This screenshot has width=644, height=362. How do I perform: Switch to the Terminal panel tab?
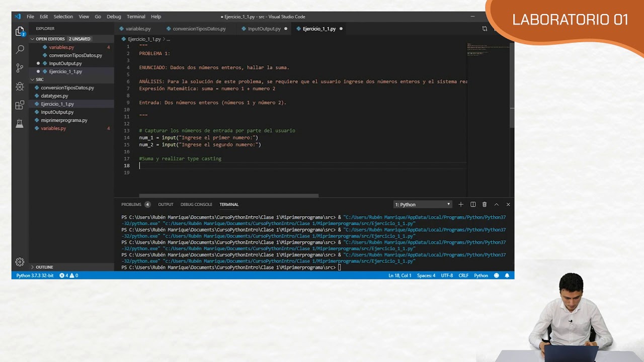pyautogui.click(x=229, y=205)
